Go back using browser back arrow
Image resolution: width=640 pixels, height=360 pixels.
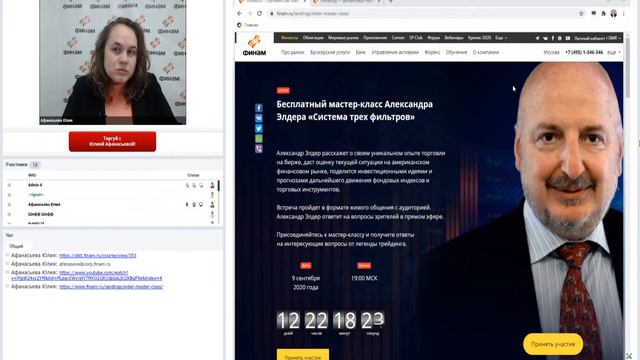pyautogui.click(x=240, y=13)
